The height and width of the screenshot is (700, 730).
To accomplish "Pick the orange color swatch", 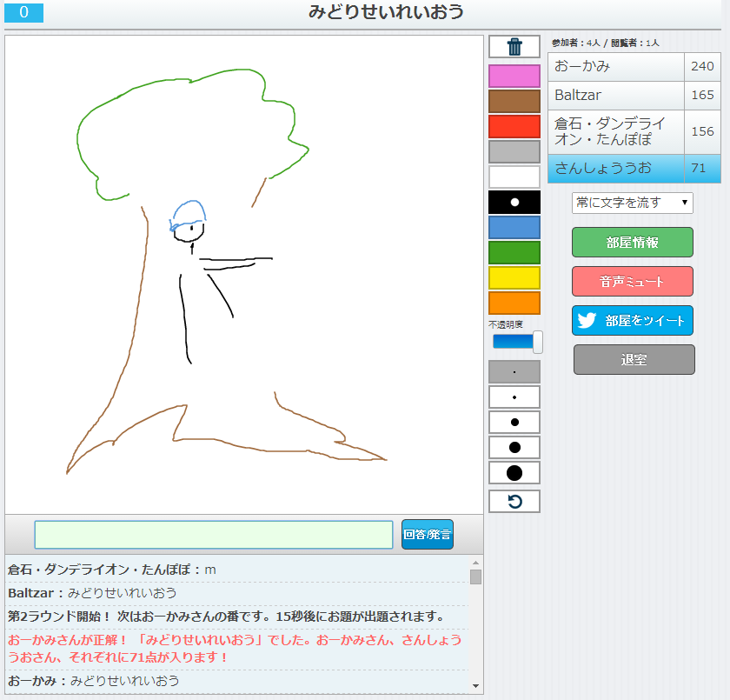I will pos(514,303).
